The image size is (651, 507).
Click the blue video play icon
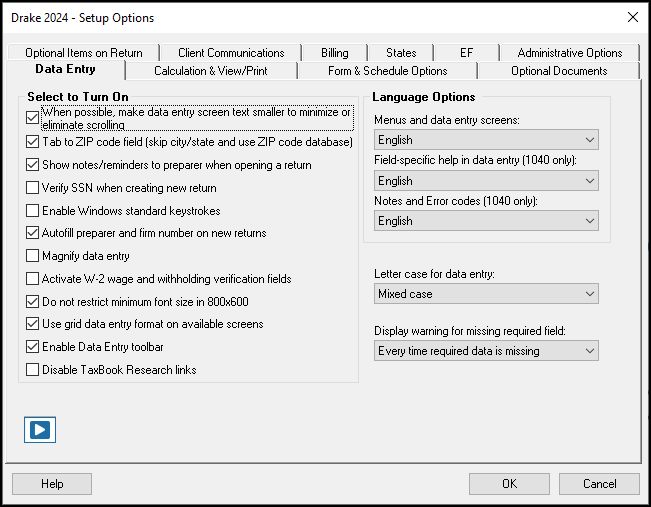[x=40, y=430]
